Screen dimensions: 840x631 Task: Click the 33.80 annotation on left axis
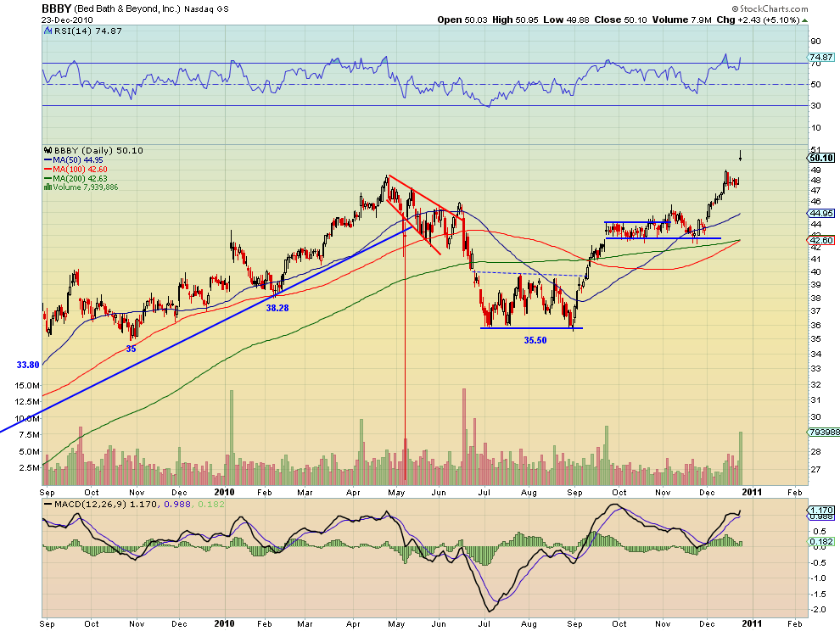click(x=28, y=365)
